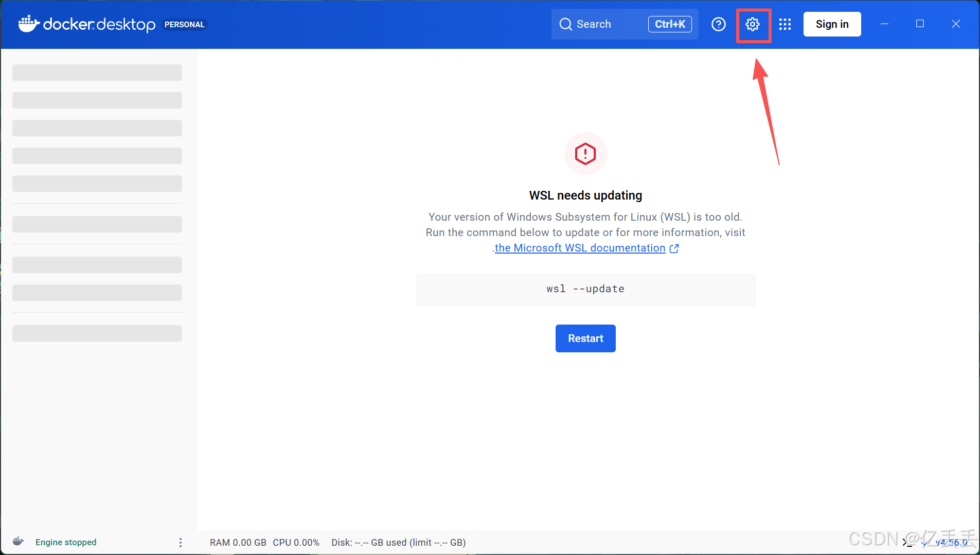The height and width of the screenshot is (555, 980).
Task: Open Settings via the gear icon
Action: tap(753, 24)
